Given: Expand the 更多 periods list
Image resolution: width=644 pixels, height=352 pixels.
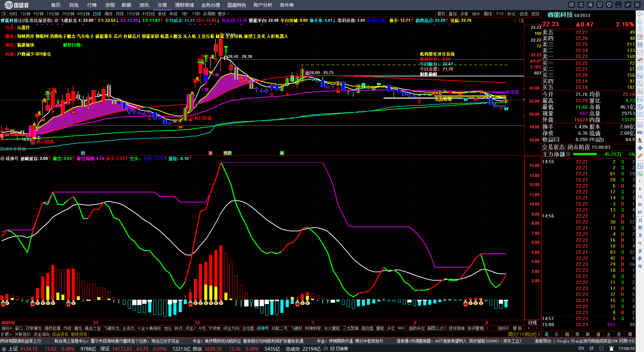Looking at the screenshot, I should point(224,14).
